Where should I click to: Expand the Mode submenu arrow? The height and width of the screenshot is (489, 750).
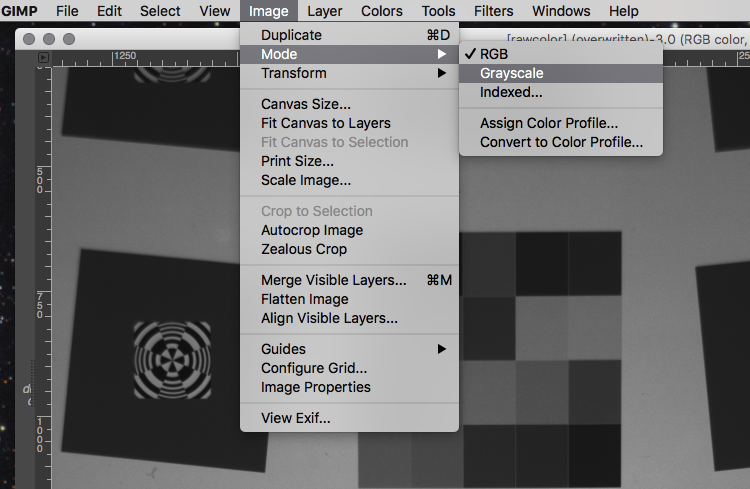point(441,54)
